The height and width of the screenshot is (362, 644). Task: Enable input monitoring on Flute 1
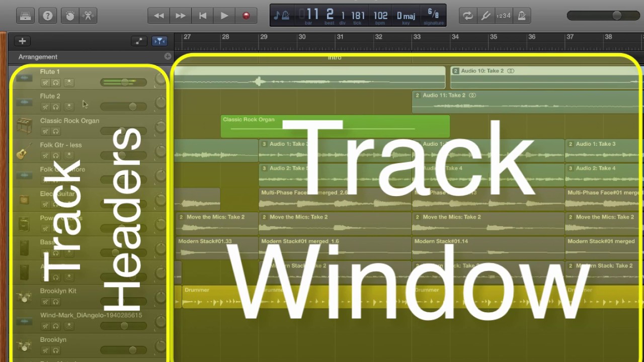click(x=69, y=82)
